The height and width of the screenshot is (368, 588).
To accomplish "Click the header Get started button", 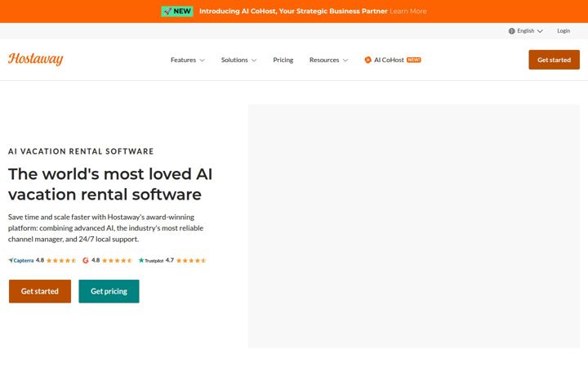I will [554, 60].
